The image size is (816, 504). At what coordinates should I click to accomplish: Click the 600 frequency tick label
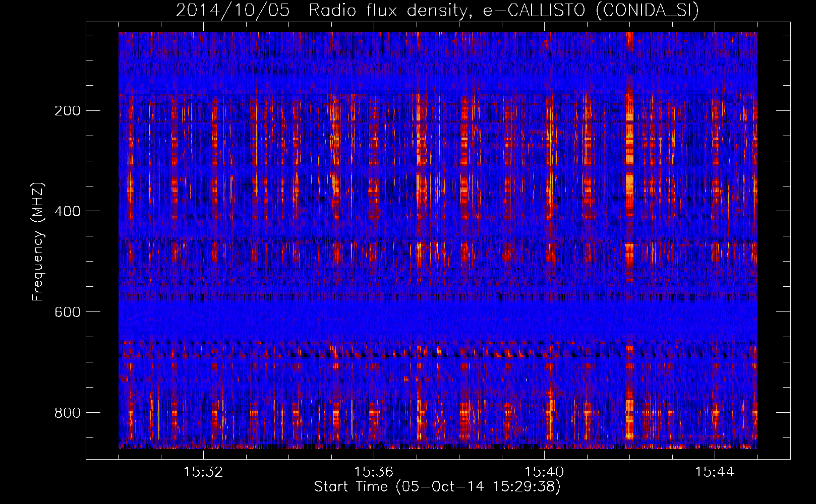click(68, 312)
